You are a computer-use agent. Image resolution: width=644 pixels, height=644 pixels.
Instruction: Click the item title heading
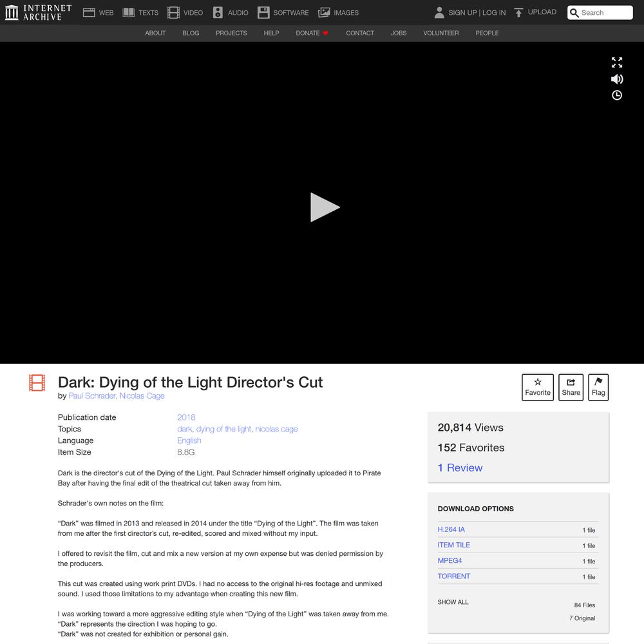(190, 383)
